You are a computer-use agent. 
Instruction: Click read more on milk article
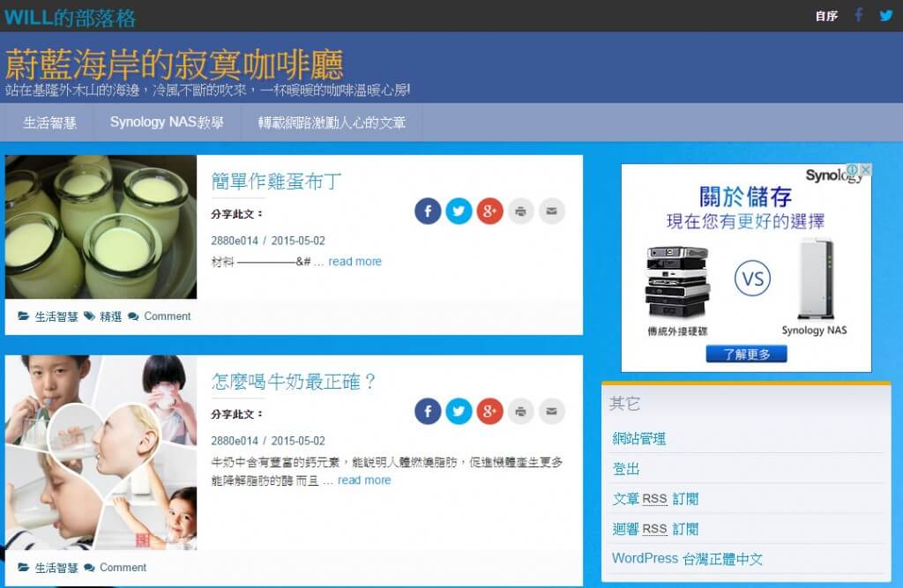pos(363,480)
